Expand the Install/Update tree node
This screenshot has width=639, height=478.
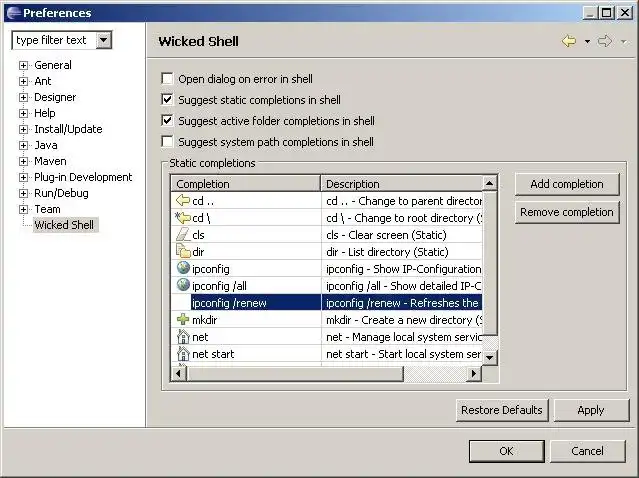(x=23, y=129)
